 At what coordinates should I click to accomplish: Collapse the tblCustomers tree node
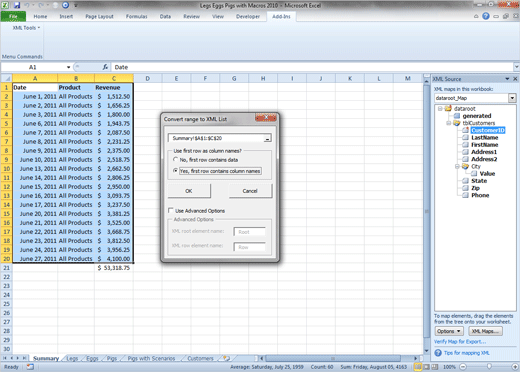449,123
